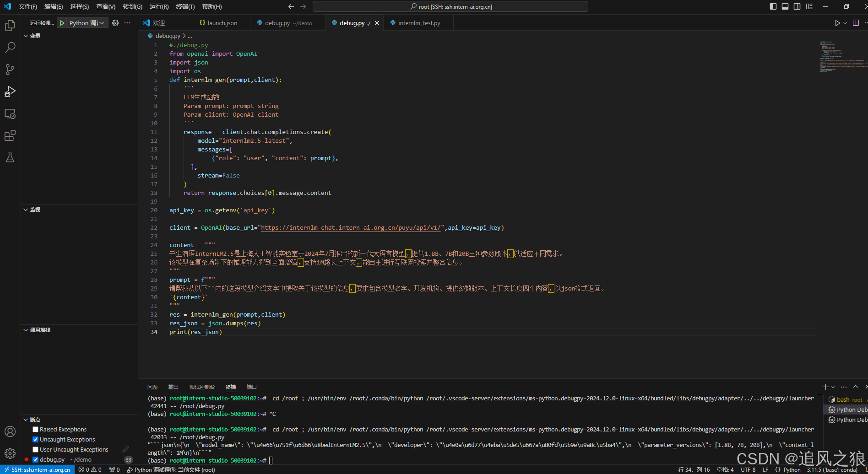The height and width of the screenshot is (474, 868).
Task: Open the 终端(T) menu
Action: (185, 6)
